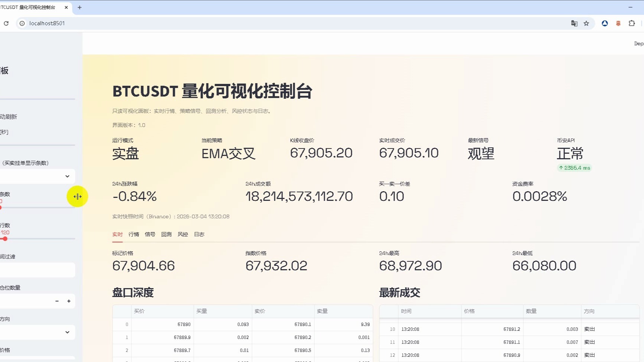The image size is (644, 362).
Task: Close the BTCUSDT console browser tab
Action: click(66, 7)
